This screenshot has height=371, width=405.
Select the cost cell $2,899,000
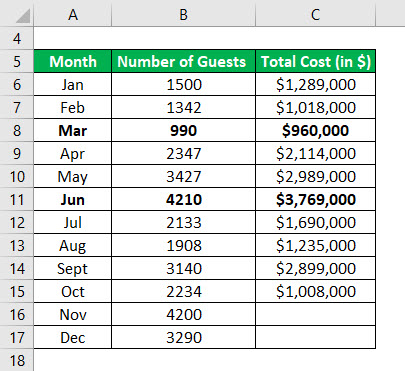315,268
